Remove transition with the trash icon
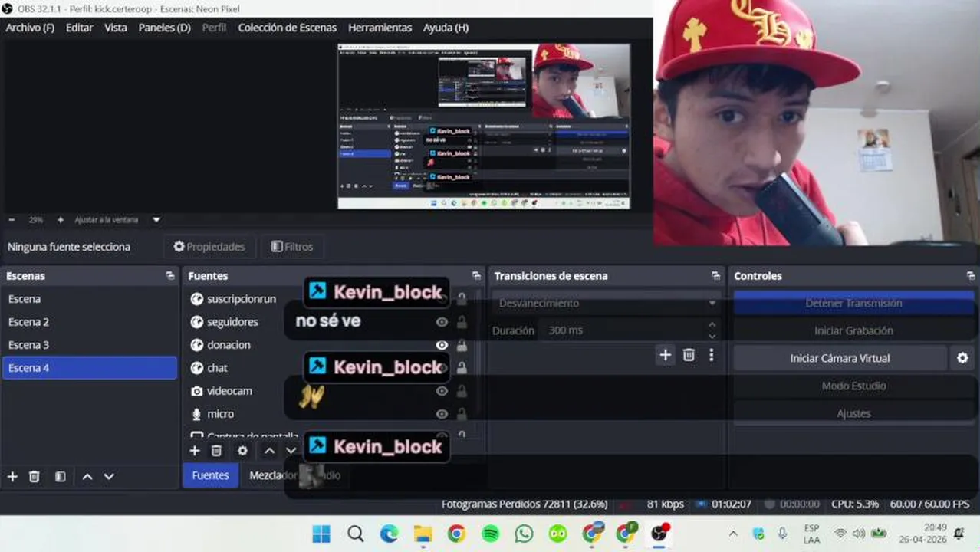Image resolution: width=980 pixels, height=552 pixels. coord(689,354)
